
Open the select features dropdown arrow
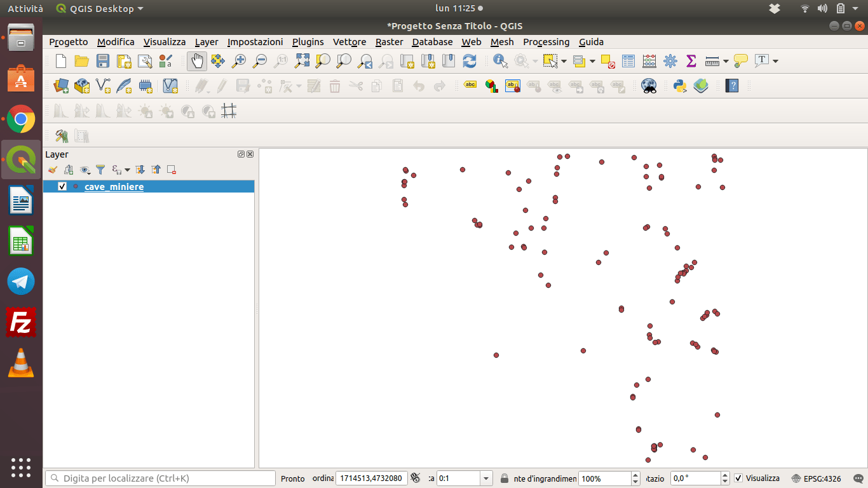(564, 60)
